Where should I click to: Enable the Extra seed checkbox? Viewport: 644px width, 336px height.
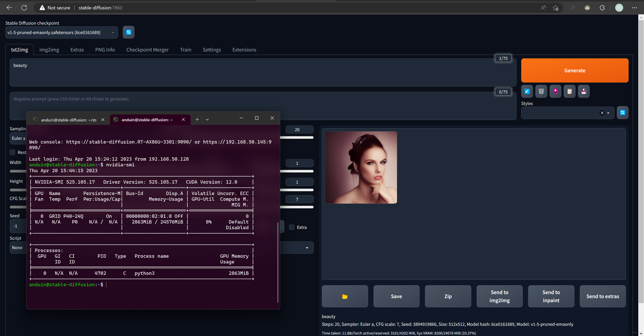(291, 227)
